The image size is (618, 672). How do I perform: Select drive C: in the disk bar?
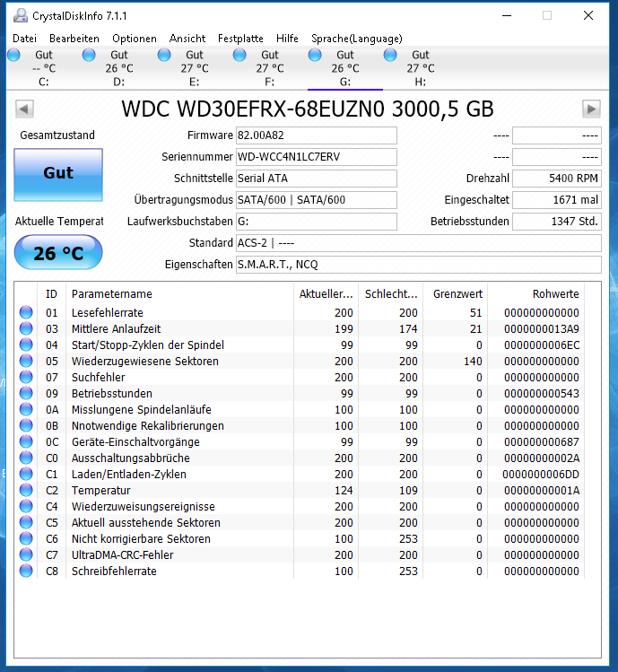44,68
